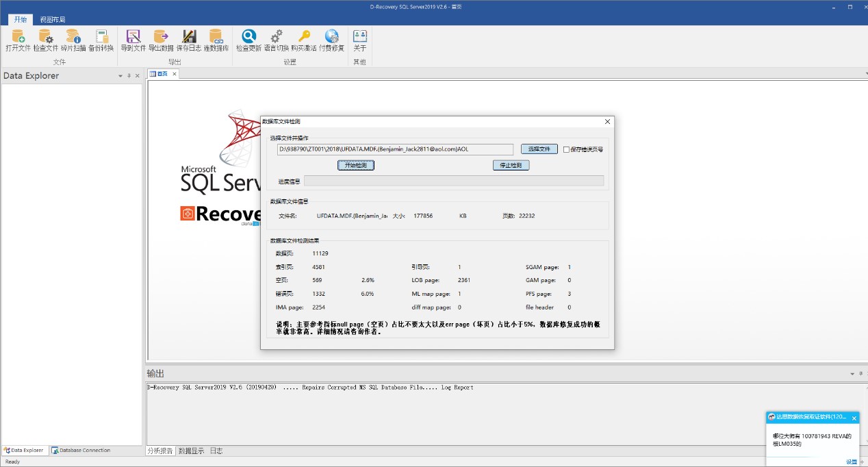Click the 设置 link in the notification popup
The image size is (868, 467).
pyautogui.click(x=851, y=462)
